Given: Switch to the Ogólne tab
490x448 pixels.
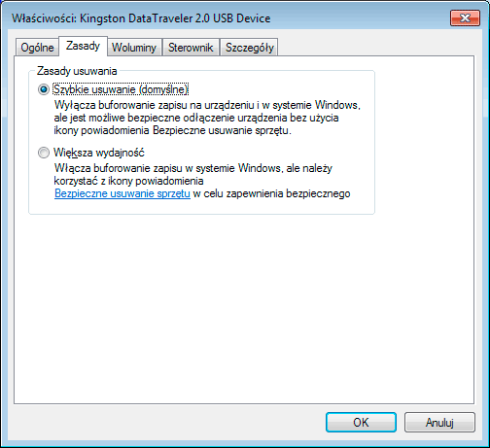Looking at the screenshot, I should coord(37,48).
